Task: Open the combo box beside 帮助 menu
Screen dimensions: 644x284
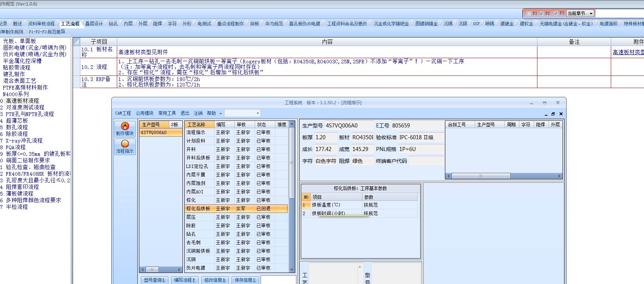Action: (243, 113)
